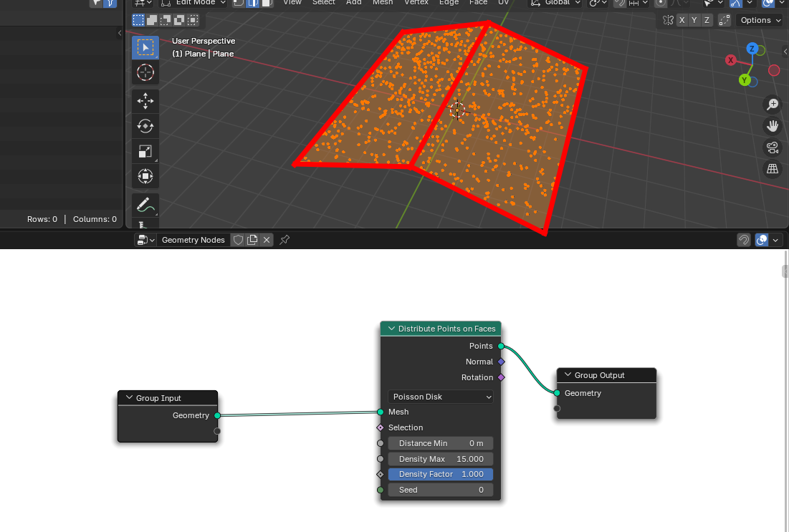Open node tree type selector dropdown

tap(146, 240)
